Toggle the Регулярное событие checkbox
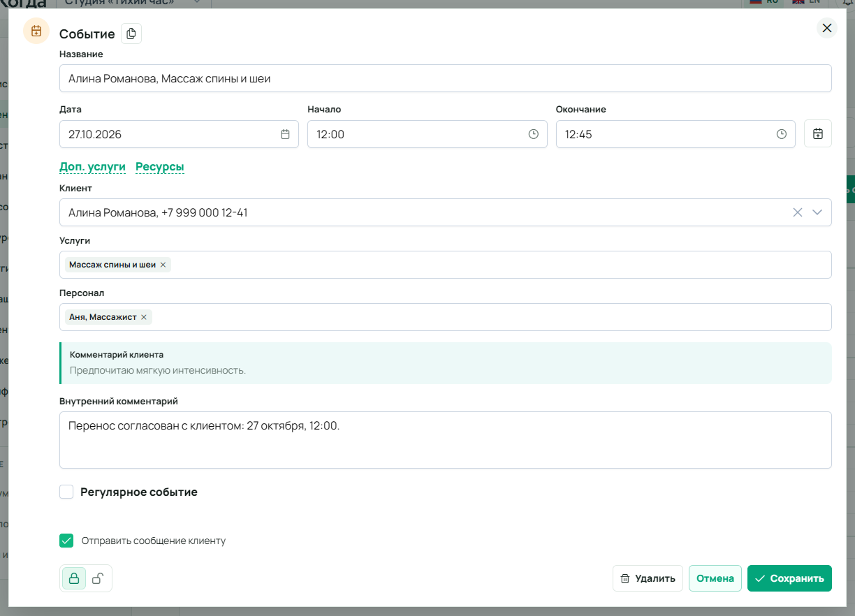The width and height of the screenshot is (855, 616). click(66, 492)
